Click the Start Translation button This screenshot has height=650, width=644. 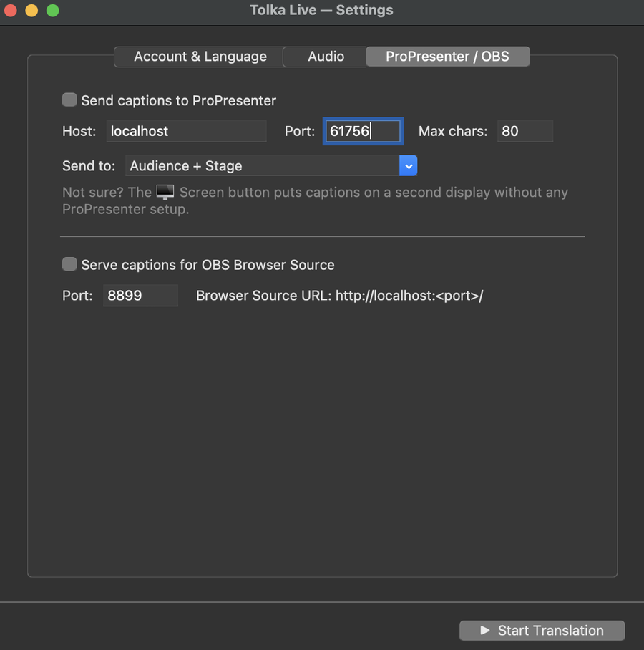point(542,630)
